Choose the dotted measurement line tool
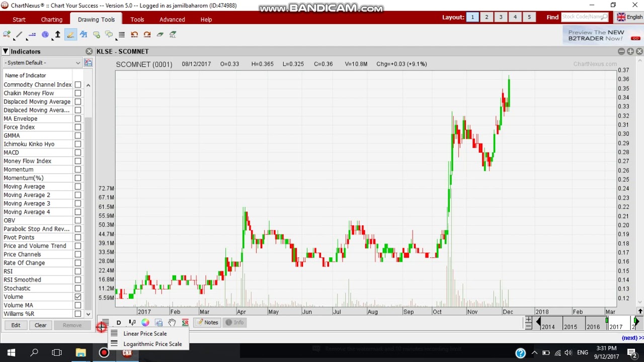The width and height of the screenshot is (644, 362). coord(32,35)
